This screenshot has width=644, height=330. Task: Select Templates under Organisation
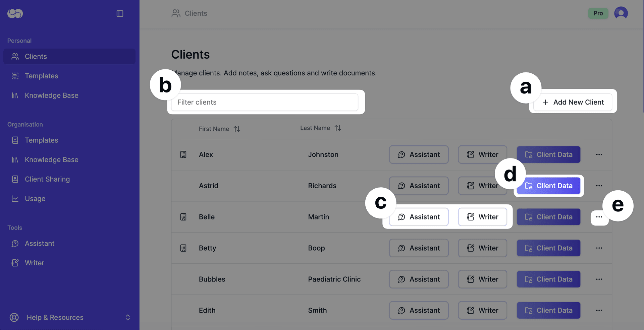(41, 140)
